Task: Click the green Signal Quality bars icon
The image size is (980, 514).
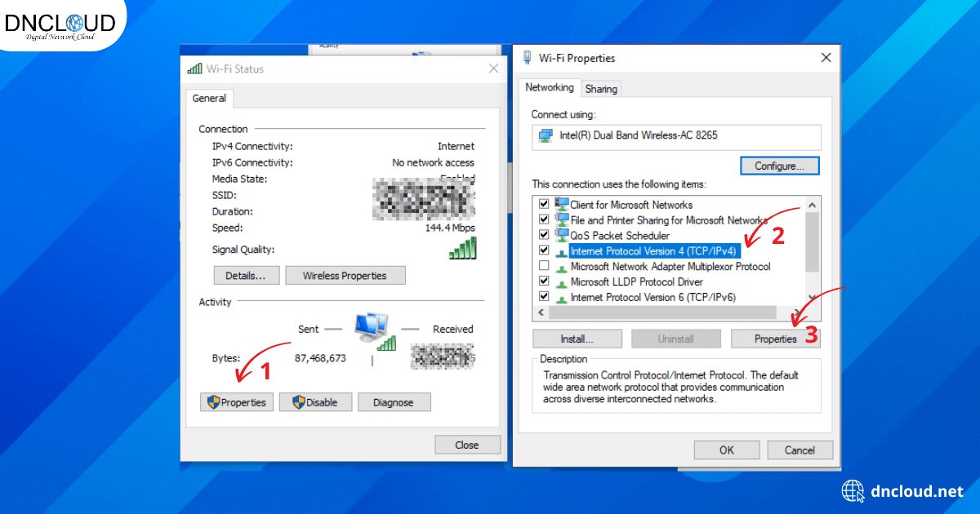Action: [462, 249]
